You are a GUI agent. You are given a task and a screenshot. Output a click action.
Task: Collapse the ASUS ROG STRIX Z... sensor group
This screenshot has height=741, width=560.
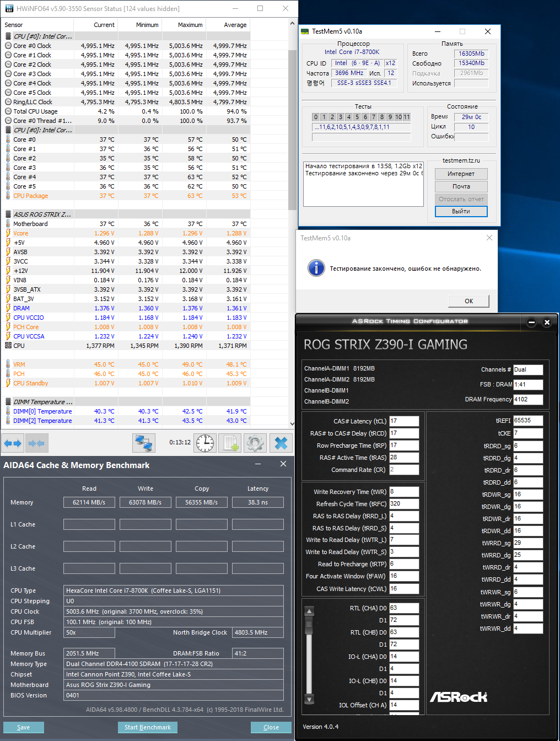8,214
